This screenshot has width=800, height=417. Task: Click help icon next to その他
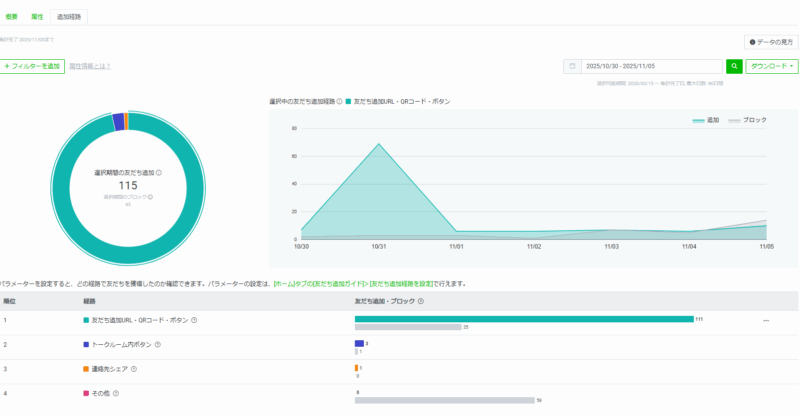[116, 393]
